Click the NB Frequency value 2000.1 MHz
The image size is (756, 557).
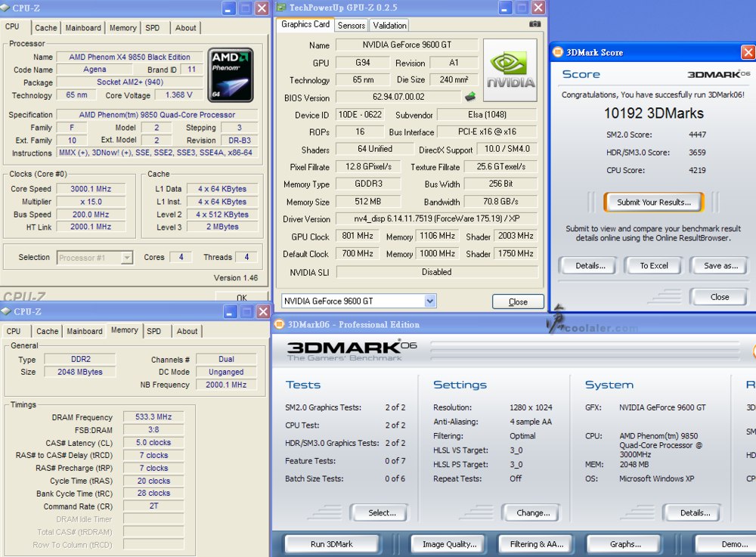pyautogui.click(x=226, y=385)
